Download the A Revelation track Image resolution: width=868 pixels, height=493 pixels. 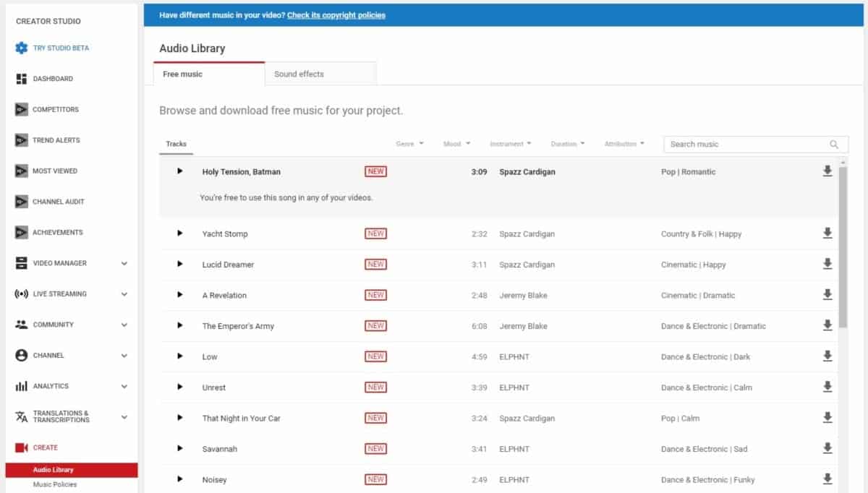827,295
